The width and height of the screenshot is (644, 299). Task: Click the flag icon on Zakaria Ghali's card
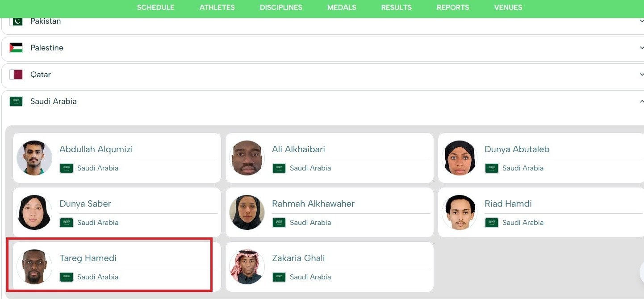click(279, 277)
